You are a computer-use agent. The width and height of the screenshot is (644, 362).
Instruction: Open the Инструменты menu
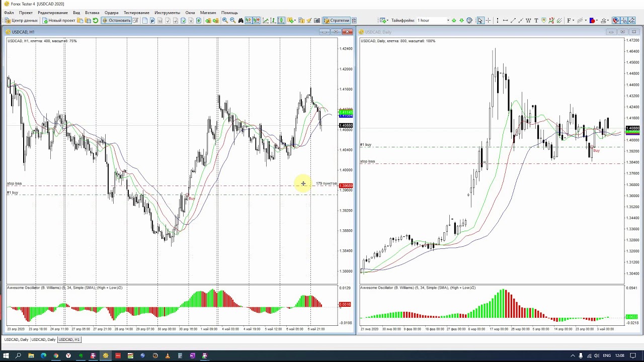pyautogui.click(x=168, y=13)
